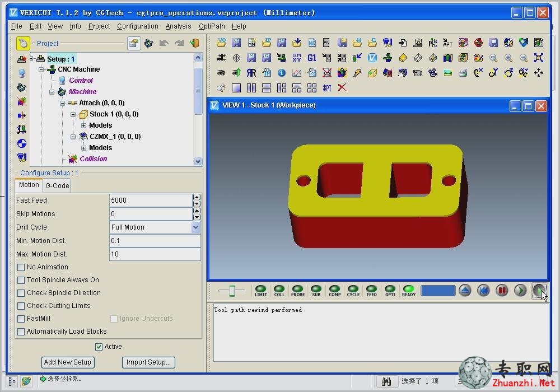Expand Models under Stock 1
The height and width of the screenshot is (392, 560).
[83, 125]
